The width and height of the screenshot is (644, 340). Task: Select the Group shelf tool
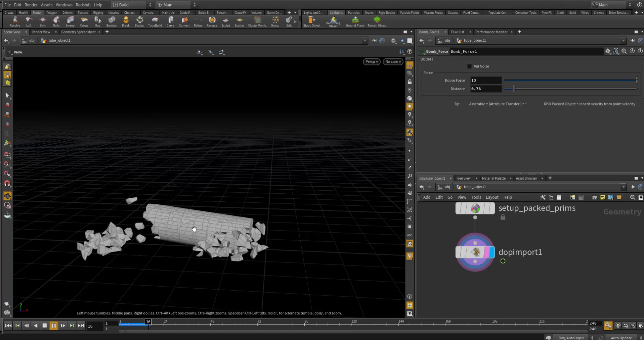pyautogui.click(x=275, y=22)
